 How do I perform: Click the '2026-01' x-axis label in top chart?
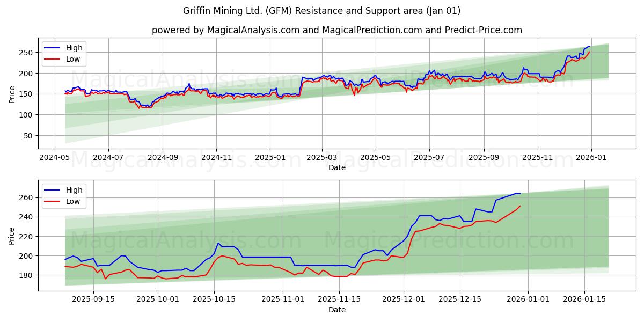tap(591, 158)
